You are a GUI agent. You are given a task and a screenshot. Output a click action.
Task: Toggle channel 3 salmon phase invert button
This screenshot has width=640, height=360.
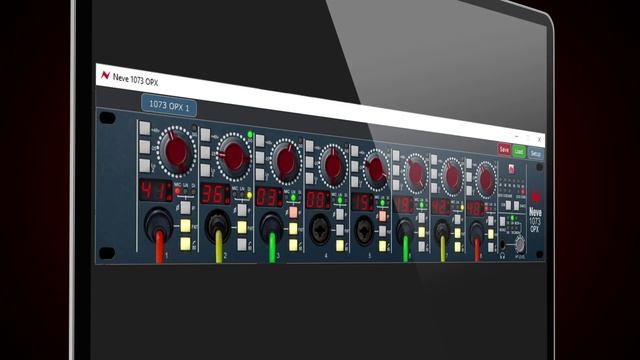click(293, 212)
